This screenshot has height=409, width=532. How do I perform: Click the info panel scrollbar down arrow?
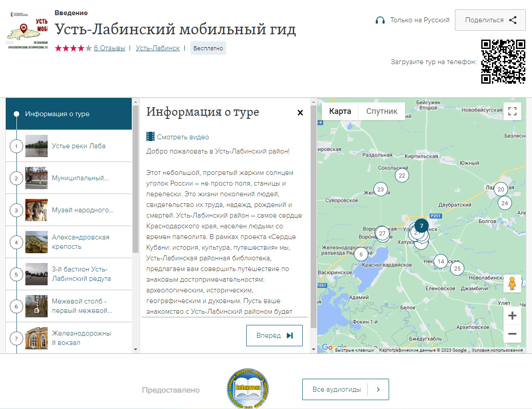[313, 349]
